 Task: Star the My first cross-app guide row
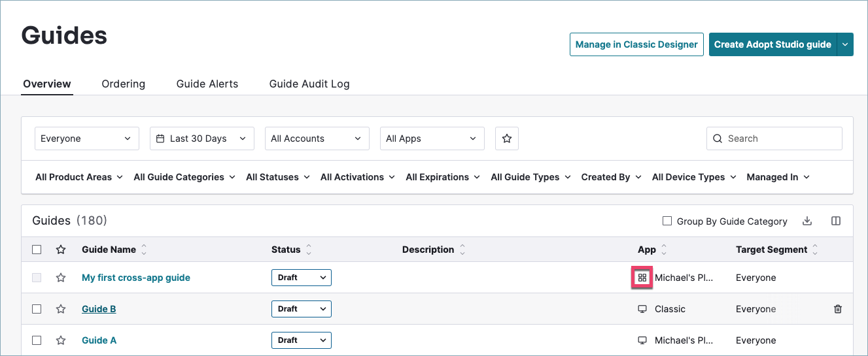(61, 278)
